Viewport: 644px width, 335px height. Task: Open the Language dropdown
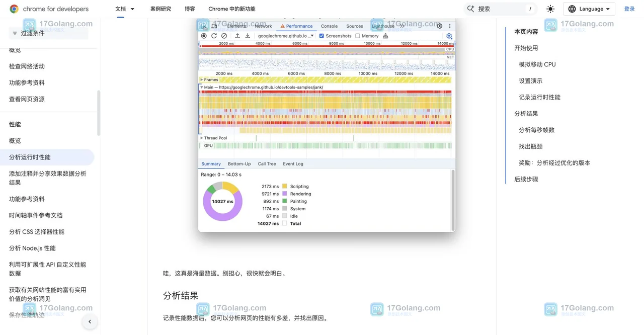tap(589, 9)
